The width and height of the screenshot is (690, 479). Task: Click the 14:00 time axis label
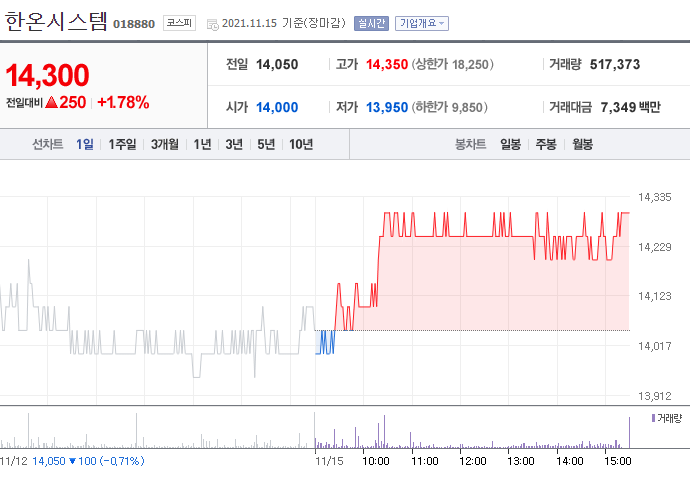pyautogui.click(x=569, y=461)
